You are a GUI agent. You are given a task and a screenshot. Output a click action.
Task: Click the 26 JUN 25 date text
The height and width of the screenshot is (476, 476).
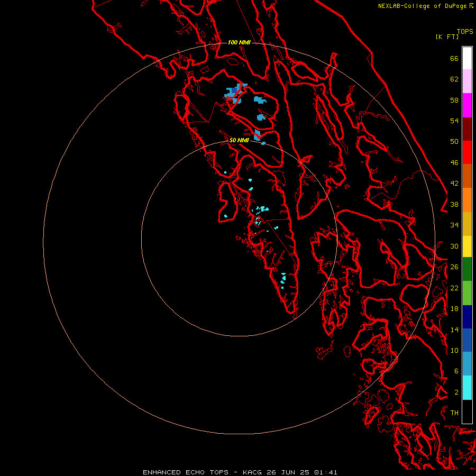click(288, 472)
